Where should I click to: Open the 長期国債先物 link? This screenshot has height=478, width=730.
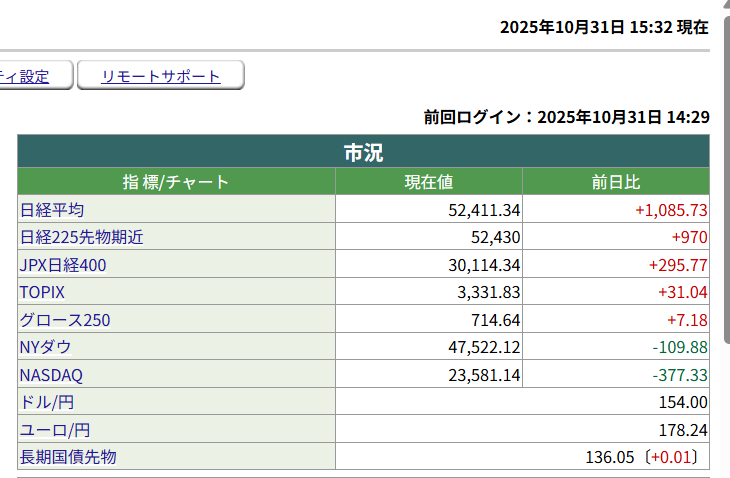(x=68, y=457)
